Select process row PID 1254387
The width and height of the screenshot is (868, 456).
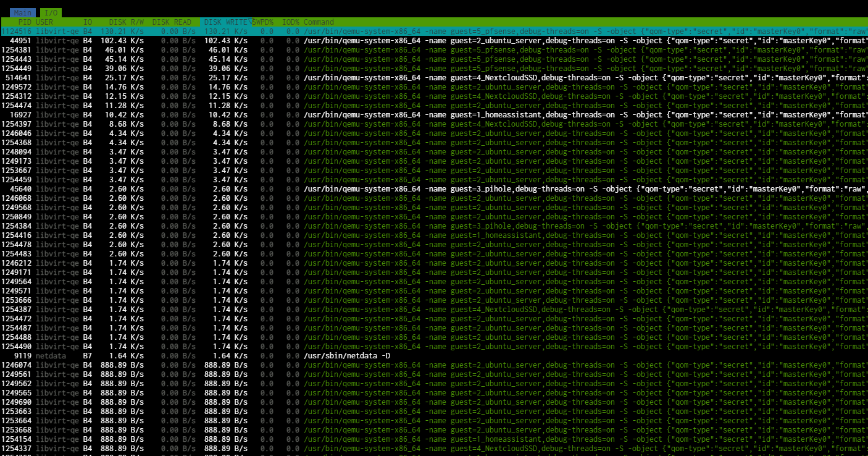coord(434,310)
